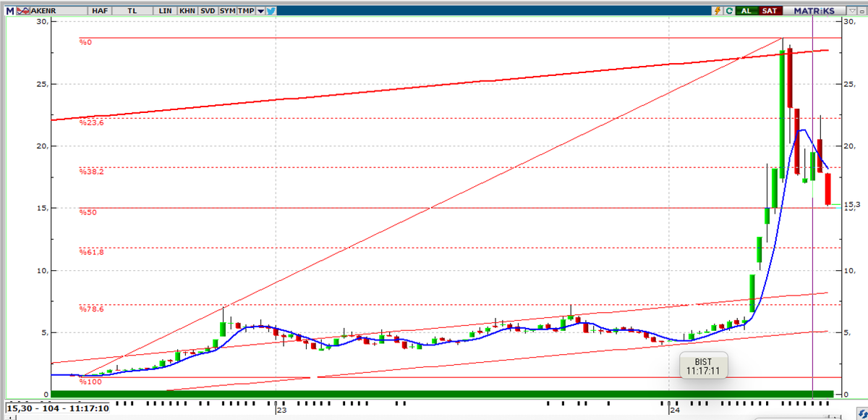The width and height of the screenshot is (868, 420).
Task: Click the date marker 24 on the time axis
Action: pyautogui.click(x=674, y=410)
